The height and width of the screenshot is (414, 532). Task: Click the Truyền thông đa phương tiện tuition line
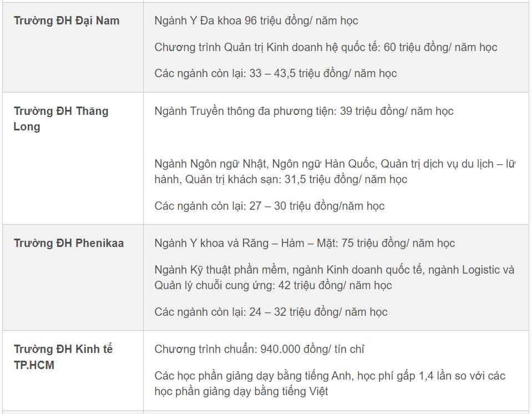point(304,111)
